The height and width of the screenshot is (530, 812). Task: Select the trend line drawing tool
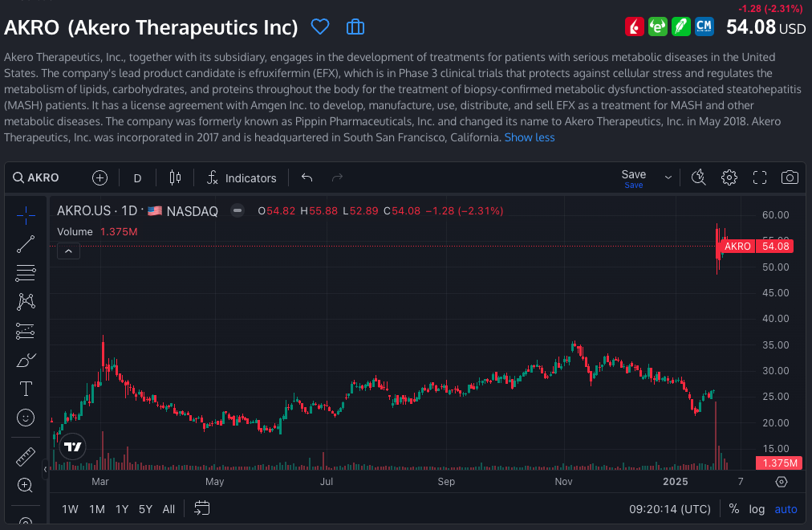[26, 245]
